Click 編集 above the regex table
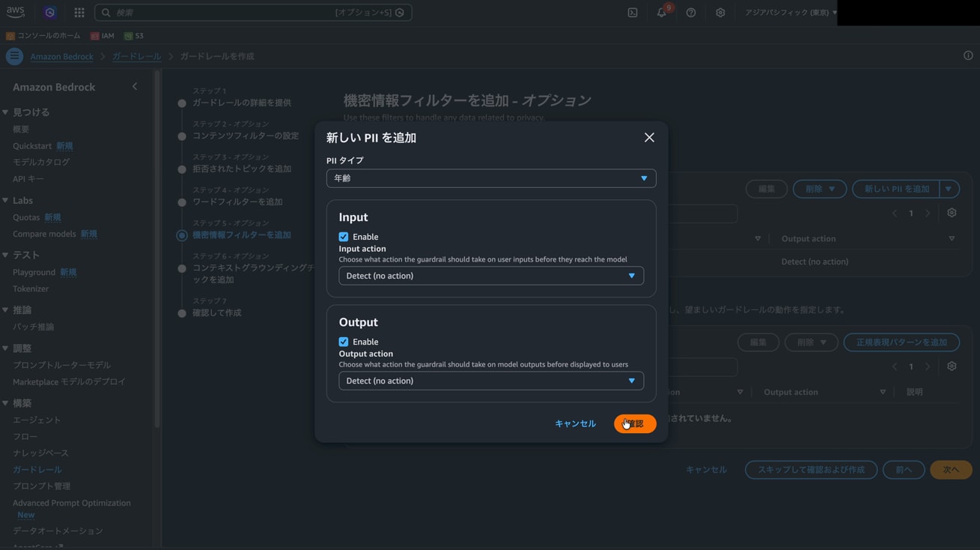Image resolution: width=980 pixels, height=550 pixels. click(758, 342)
